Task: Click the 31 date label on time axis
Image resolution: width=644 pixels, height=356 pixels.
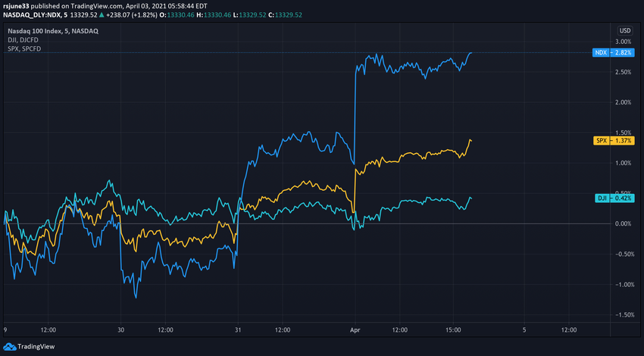Action: pos(238,329)
